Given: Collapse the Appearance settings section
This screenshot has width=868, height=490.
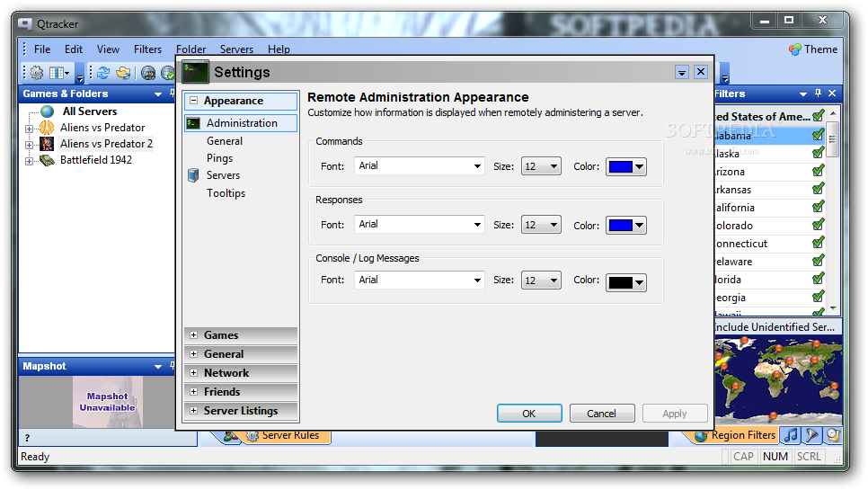Looking at the screenshot, I should tap(194, 101).
